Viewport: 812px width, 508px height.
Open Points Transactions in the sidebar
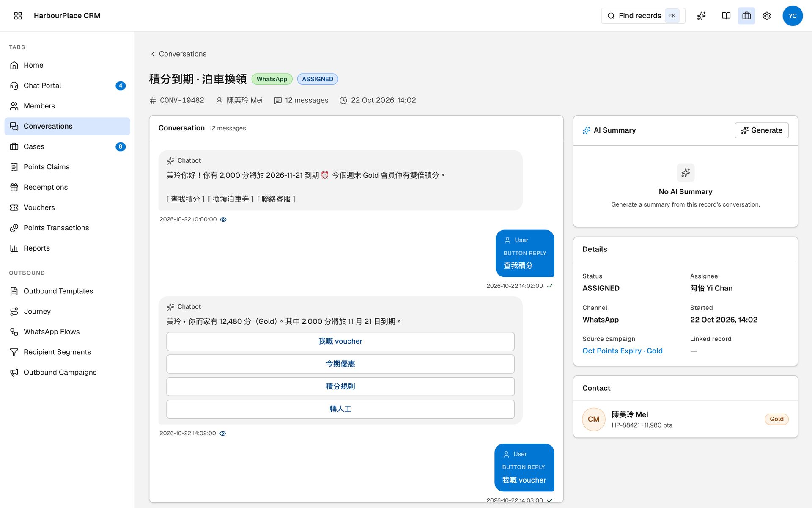coord(67,228)
